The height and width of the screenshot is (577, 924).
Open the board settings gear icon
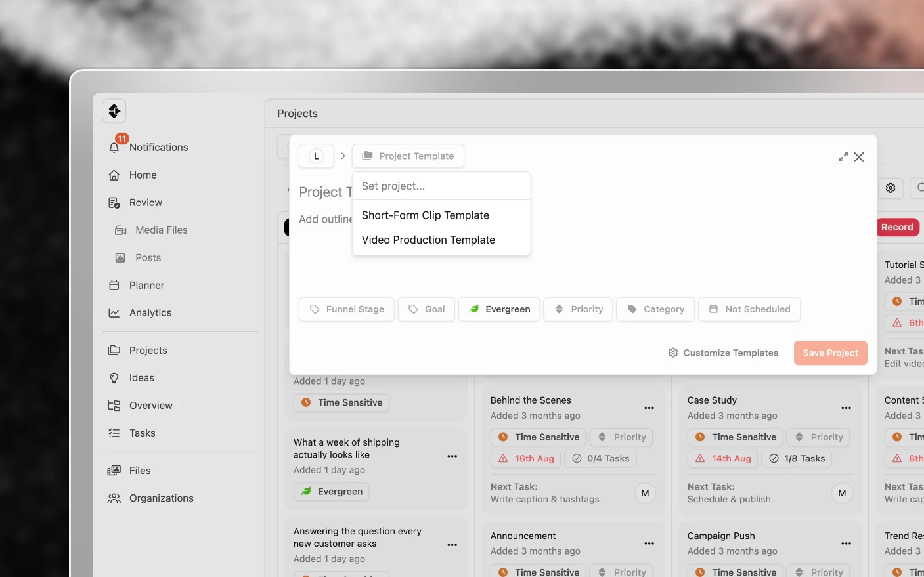[x=891, y=188]
